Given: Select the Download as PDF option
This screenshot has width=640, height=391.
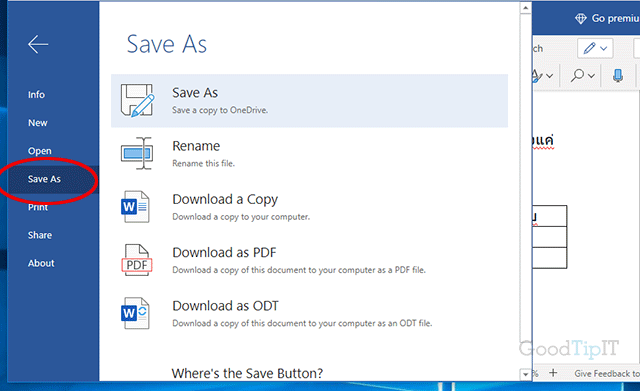Looking at the screenshot, I should pos(309,260).
